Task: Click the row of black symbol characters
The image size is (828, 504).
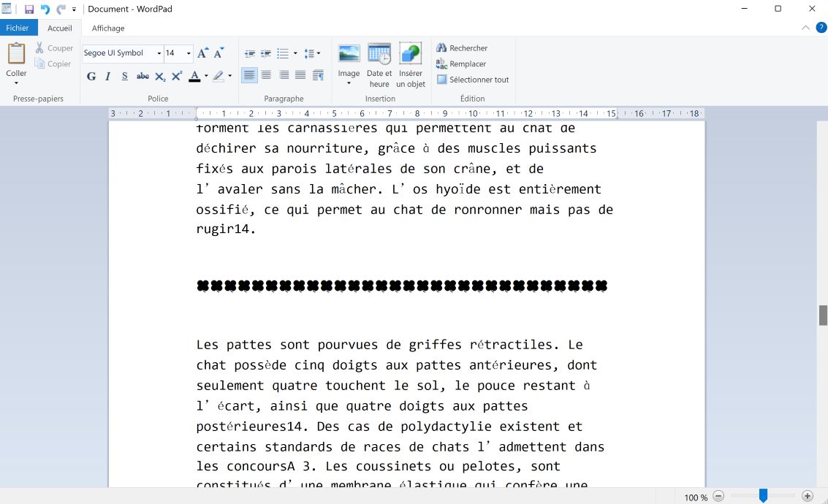Action: tap(402, 286)
